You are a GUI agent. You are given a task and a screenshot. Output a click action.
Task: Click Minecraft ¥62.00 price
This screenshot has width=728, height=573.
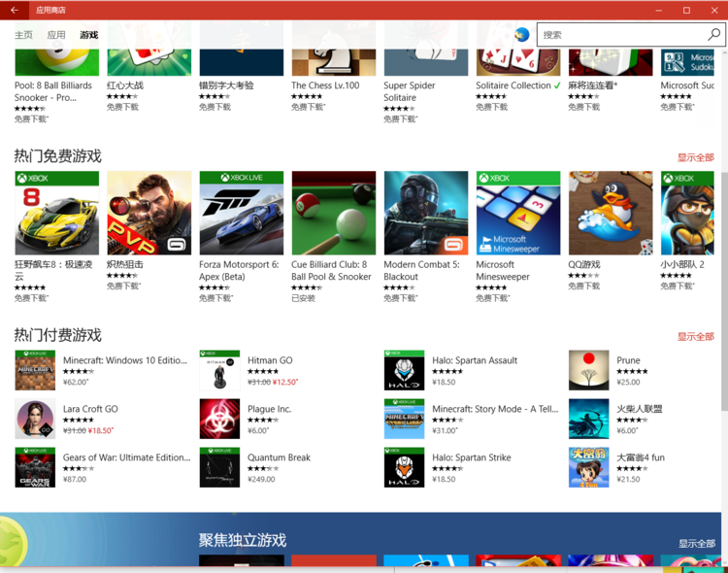pyautogui.click(x=75, y=382)
